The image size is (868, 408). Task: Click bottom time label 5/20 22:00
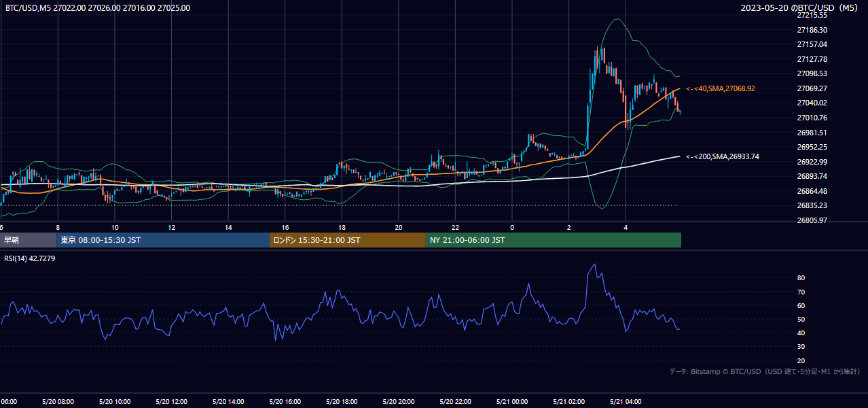[x=455, y=402]
